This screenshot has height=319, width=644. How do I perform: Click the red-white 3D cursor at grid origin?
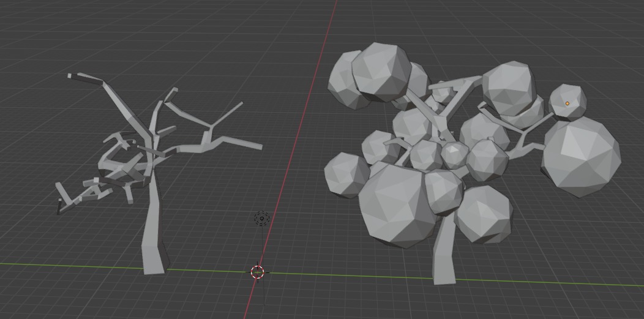[x=258, y=272]
